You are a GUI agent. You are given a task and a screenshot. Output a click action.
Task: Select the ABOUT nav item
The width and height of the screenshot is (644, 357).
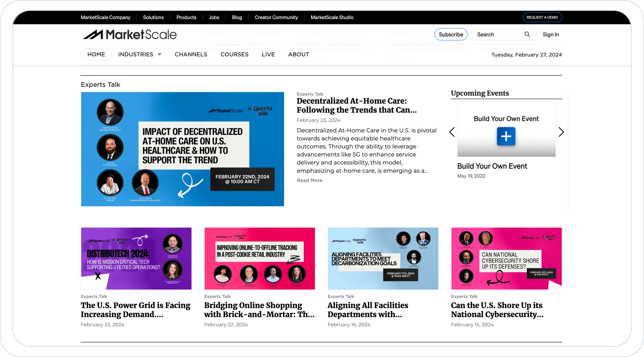pyautogui.click(x=299, y=54)
